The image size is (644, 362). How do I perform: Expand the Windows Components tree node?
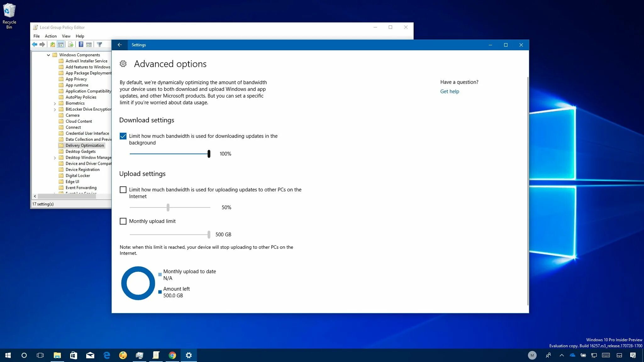(48, 54)
